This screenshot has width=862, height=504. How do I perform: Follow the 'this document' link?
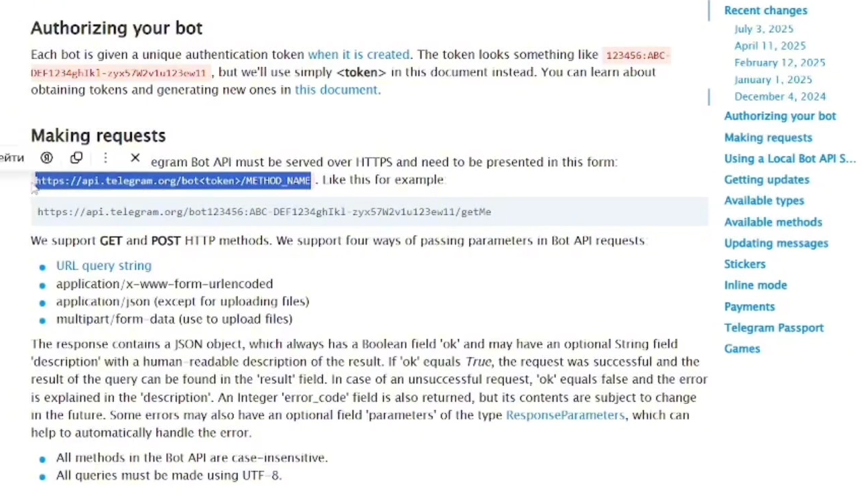coord(336,90)
